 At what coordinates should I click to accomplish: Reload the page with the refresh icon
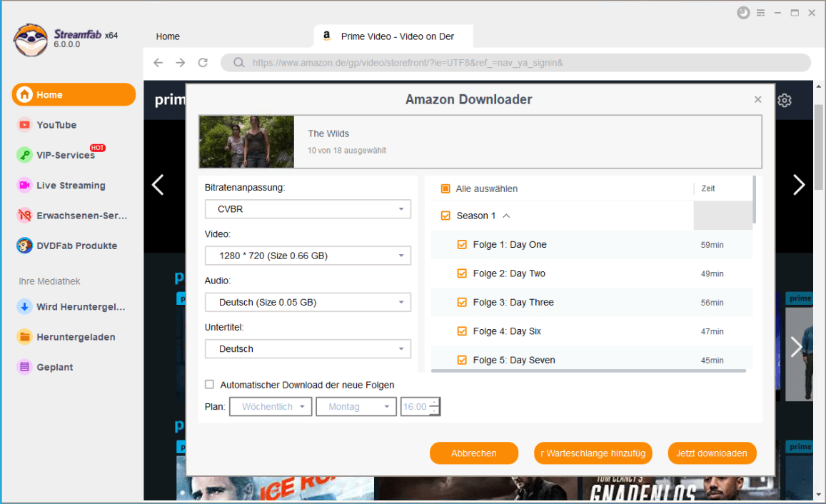(x=203, y=63)
